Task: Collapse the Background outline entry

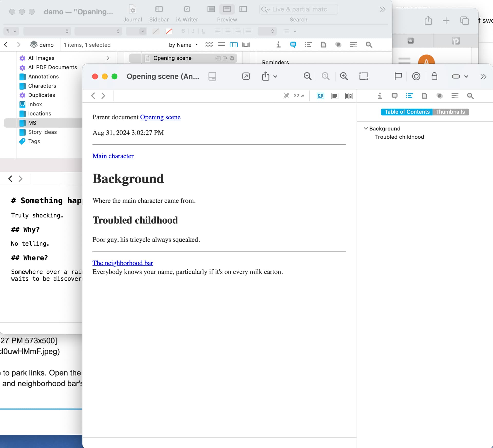Action: tap(366, 128)
